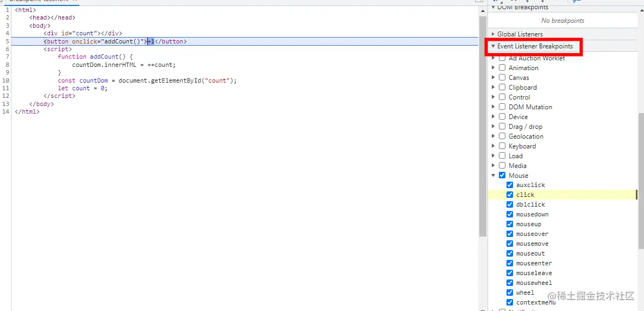
Task: Click the "No breakpoints" message text
Action: (x=562, y=21)
